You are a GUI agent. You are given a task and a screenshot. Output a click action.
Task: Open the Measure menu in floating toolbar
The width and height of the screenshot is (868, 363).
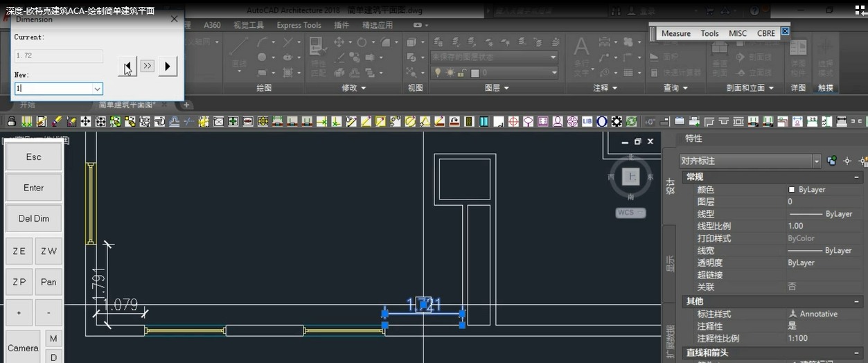[x=676, y=33]
